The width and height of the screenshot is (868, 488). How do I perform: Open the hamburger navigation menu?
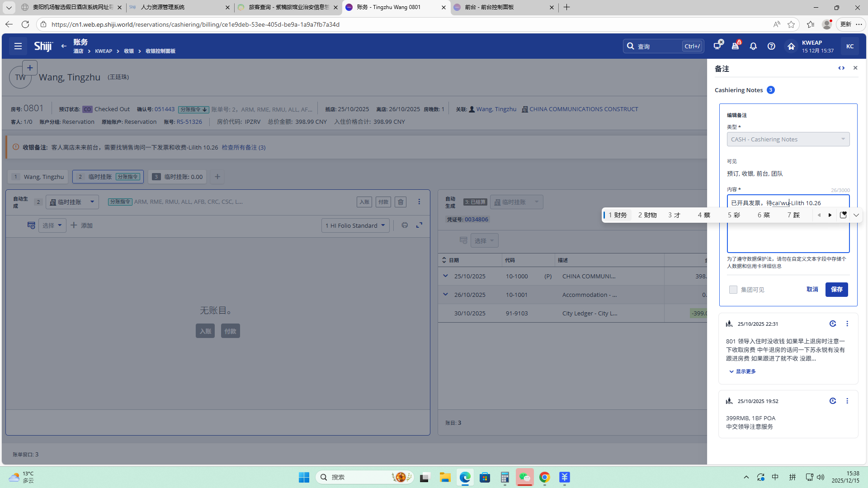click(x=18, y=46)
